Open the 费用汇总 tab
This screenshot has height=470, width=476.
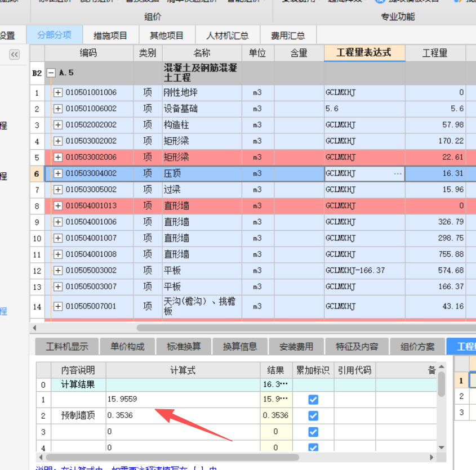coord(288,35)
